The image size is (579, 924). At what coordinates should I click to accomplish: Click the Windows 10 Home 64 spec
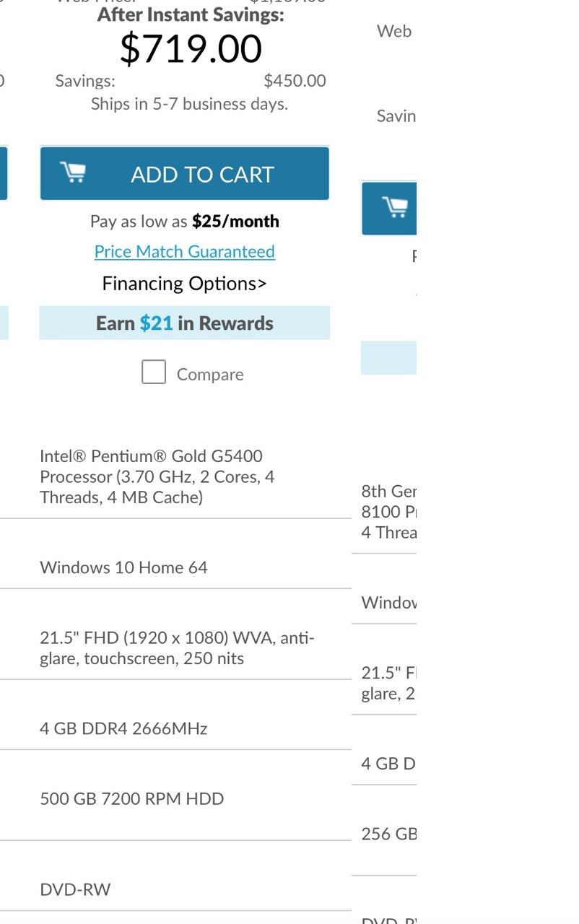pos(123,567)
